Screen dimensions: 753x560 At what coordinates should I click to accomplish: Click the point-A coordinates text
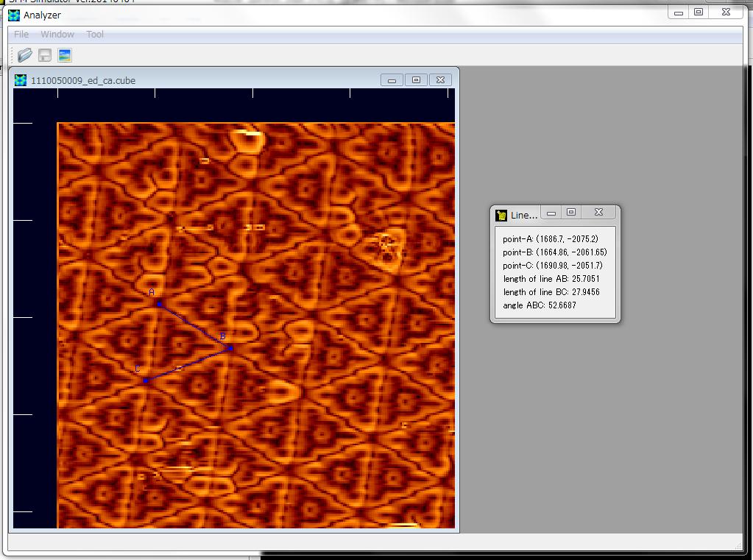(x=551, y=239)
